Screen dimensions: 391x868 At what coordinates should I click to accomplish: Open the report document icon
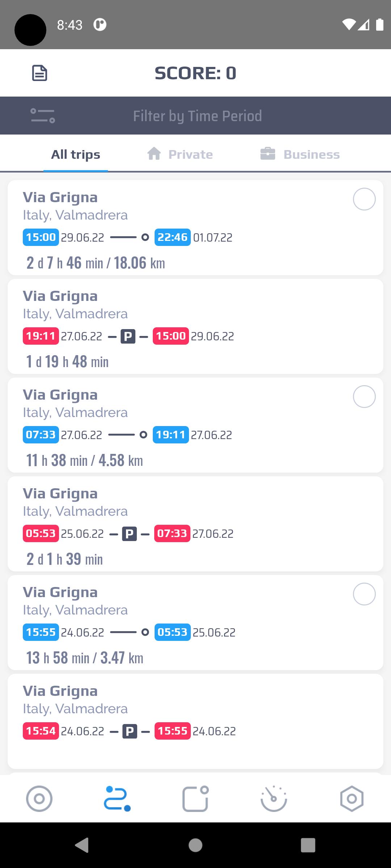coord(40,73)
